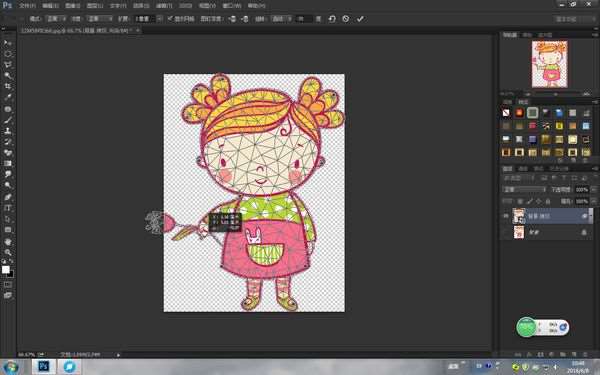Commit the puppet warp with checkmark
The image size is (600, 375).
(360, 19)
